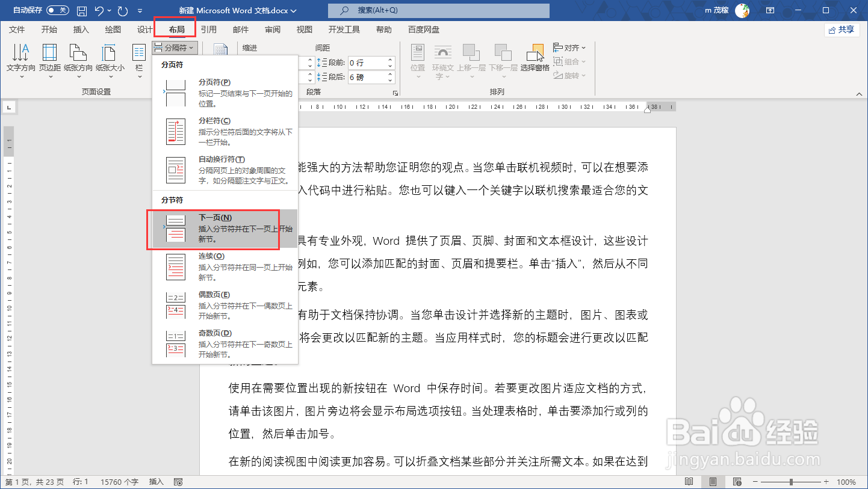Switch to the View (视图) tab
This screenshot has height=489, width=868.
305,29
